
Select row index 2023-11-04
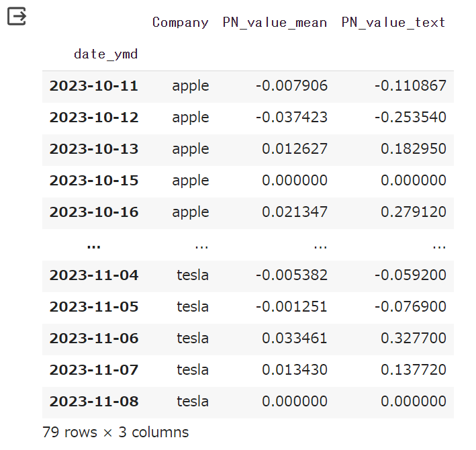click(94, 275)
